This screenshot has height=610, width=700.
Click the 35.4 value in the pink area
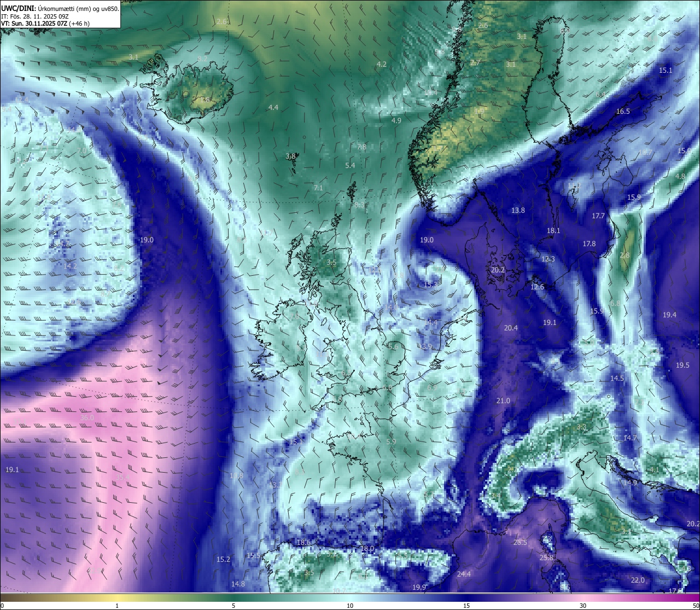click(122, 477)
